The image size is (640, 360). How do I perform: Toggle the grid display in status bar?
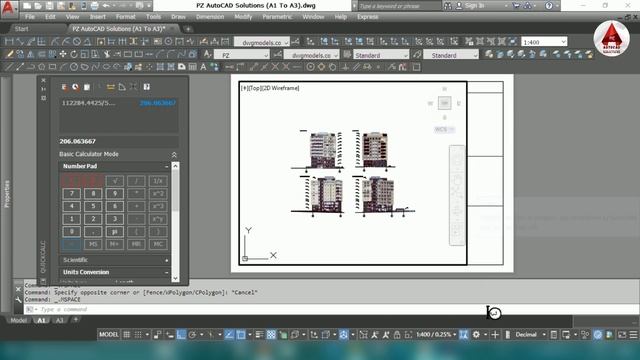127,335
